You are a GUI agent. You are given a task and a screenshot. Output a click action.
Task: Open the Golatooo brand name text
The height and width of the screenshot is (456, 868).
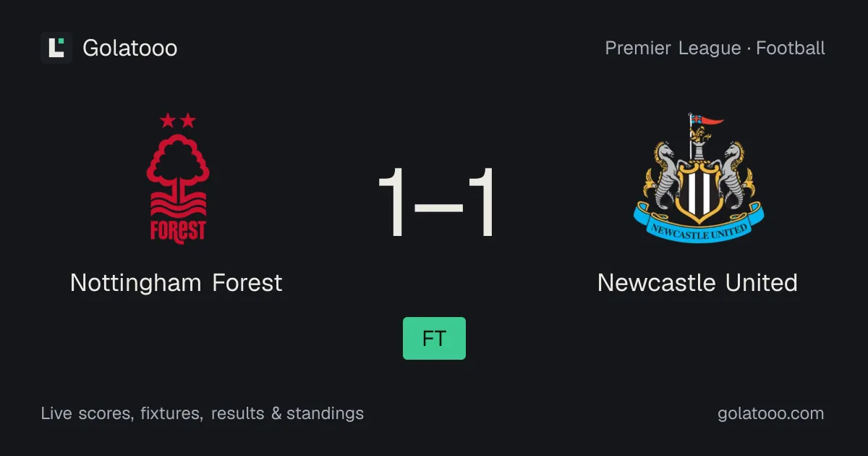(x=130, y=48)
